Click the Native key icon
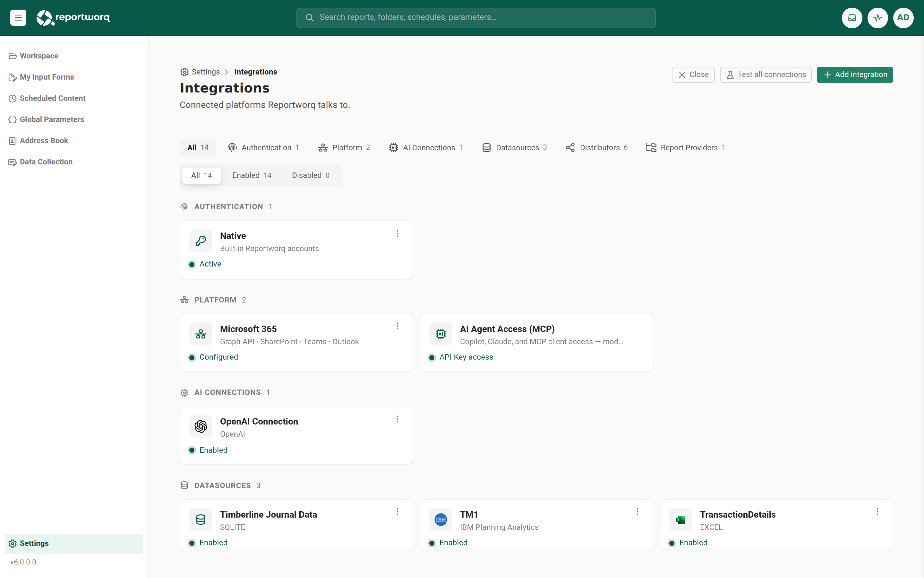The width and height of the screenshot is (924, 578). [201, 241]
